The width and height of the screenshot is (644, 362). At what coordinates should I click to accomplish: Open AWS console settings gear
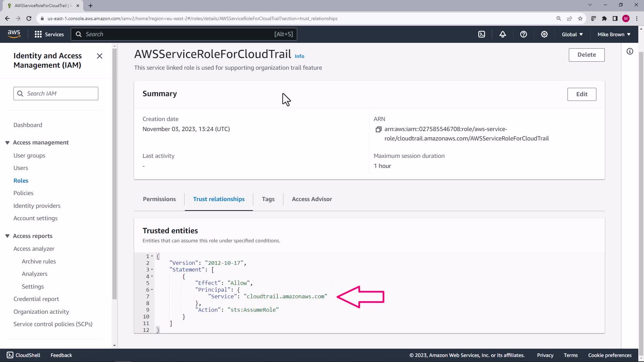544,34
